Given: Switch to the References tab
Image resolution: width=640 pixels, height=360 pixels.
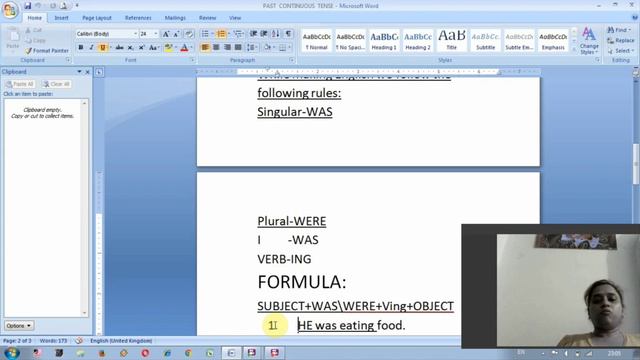Looking at the screenshot, I should (x=138, y=18).
